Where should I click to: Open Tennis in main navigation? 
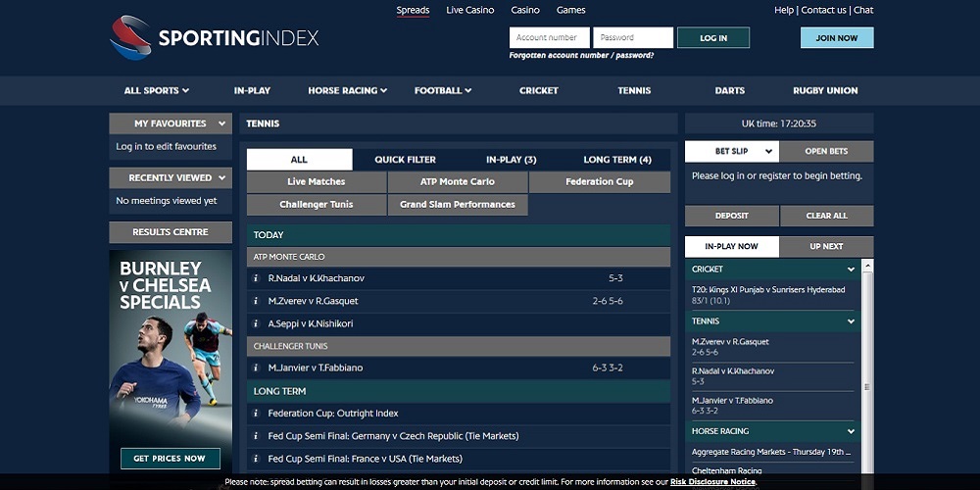coord(634,90)
